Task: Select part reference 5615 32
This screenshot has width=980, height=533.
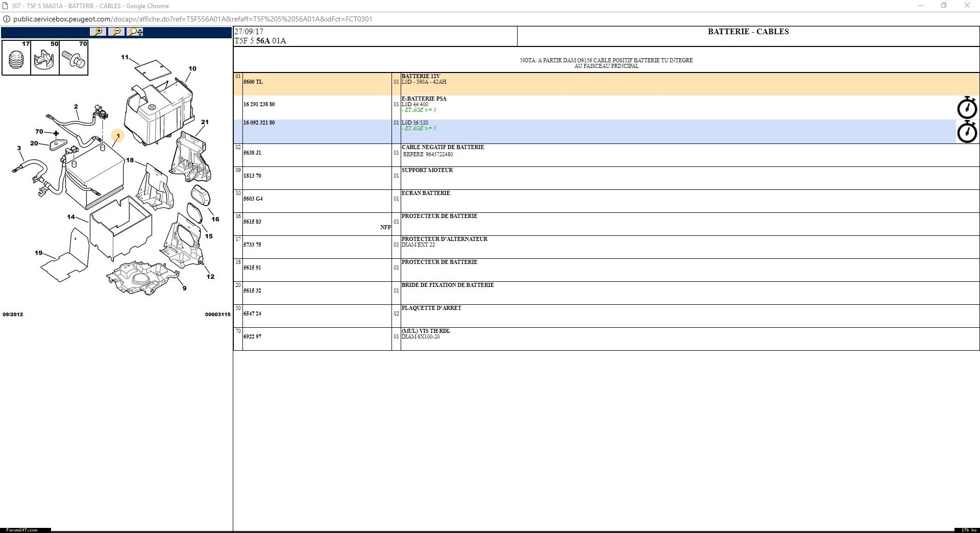Action: [252, 290]
